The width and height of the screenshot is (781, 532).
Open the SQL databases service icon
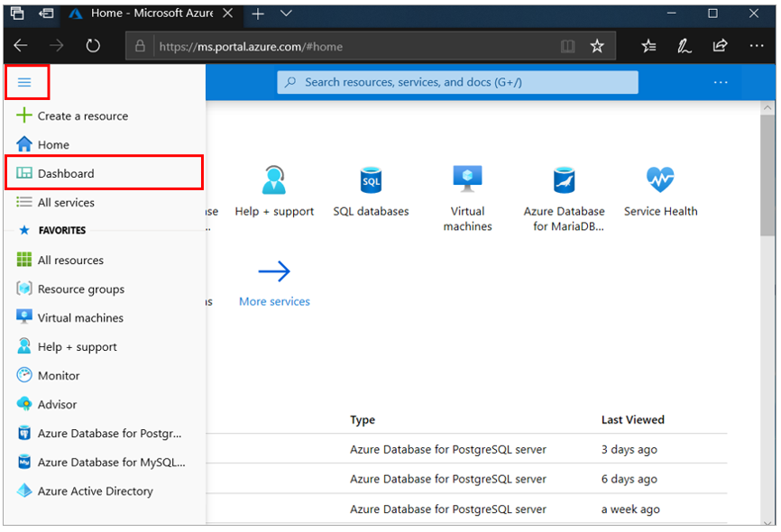(x=371, y=179)
